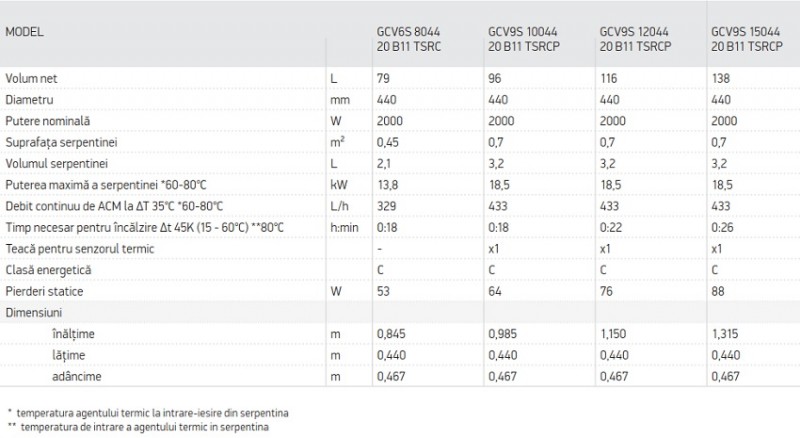
Task: Click the GCV9S 15044 model header
Action: 752,39
